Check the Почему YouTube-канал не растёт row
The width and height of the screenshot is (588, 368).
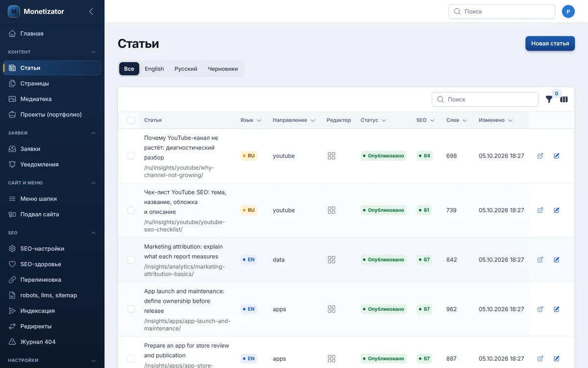[x=131, y=156]
